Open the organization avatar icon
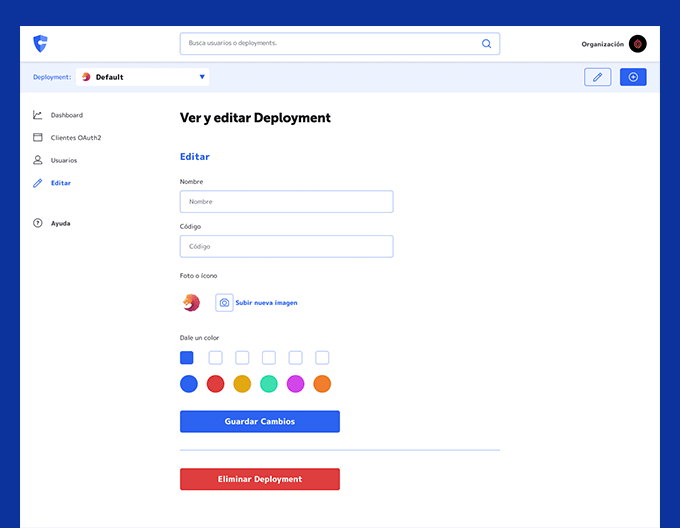The width and height of the screenshot is (680, 528). point(638,44)
